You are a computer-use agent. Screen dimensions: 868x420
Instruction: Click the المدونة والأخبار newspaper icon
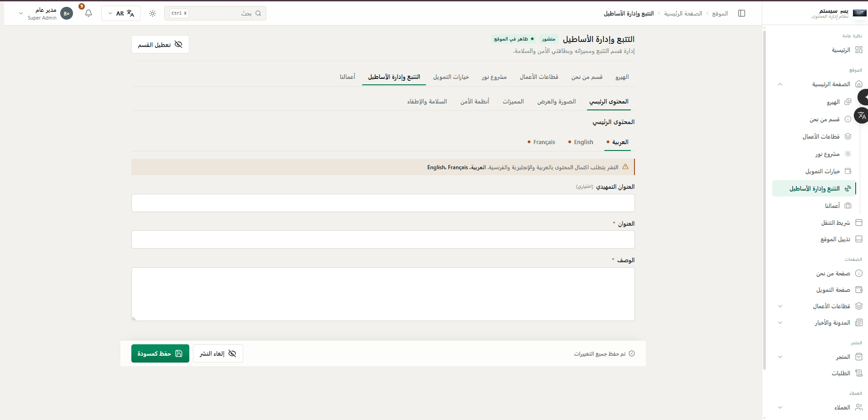(x=859, y=322)
